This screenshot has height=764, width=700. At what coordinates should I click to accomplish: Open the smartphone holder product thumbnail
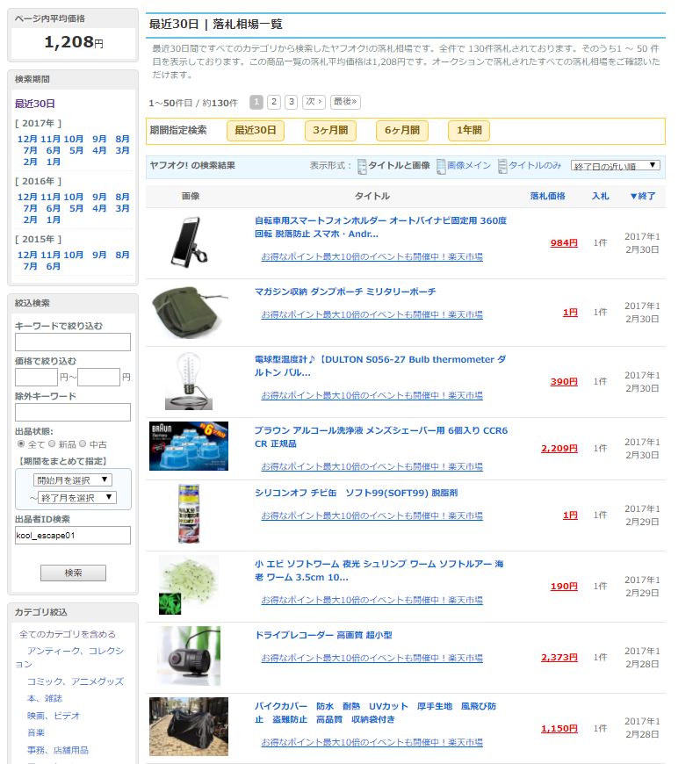click(189, 242)
